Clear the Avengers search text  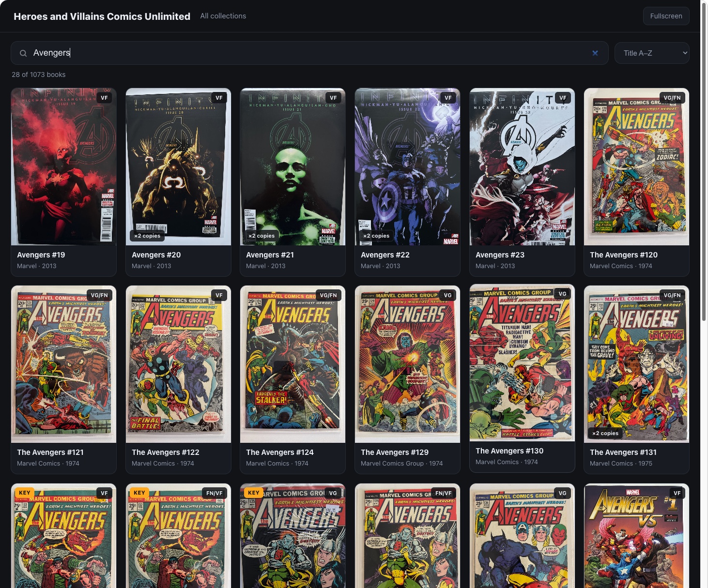click(595, 53)
